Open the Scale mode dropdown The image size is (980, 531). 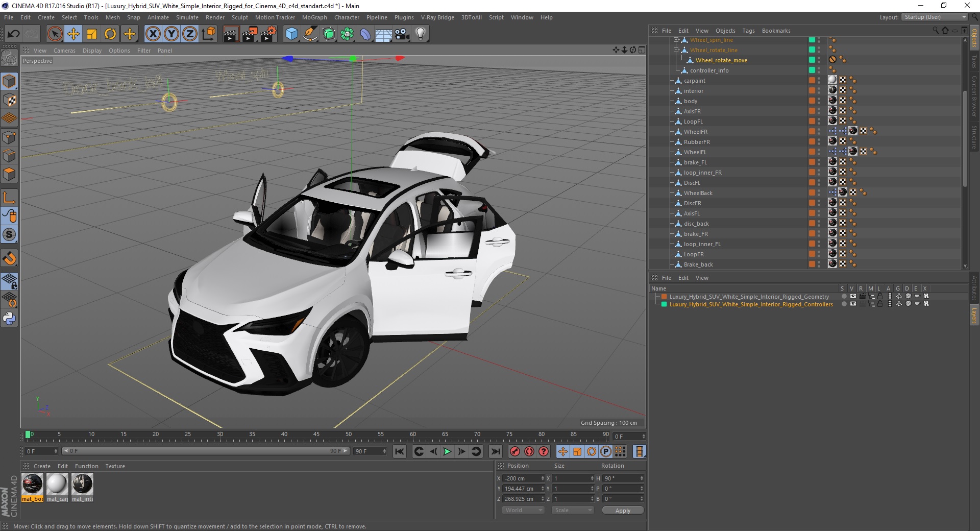573,510
